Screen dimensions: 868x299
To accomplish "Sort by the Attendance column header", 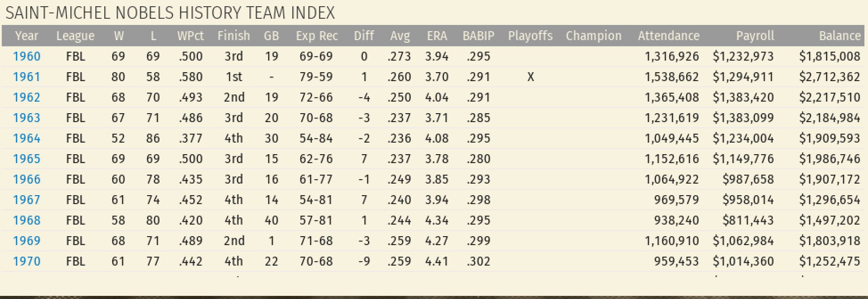I will (x=668, y=36).
